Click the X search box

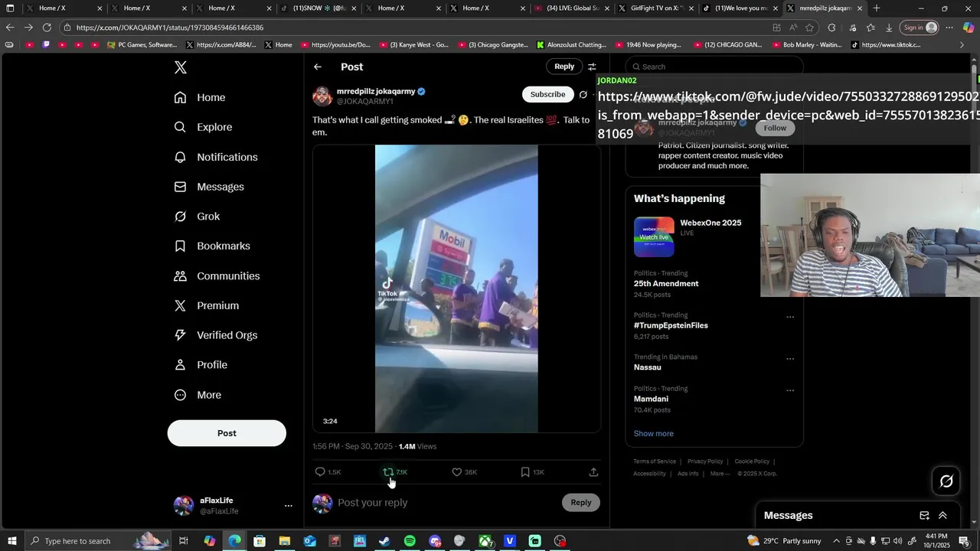(714, 67)
